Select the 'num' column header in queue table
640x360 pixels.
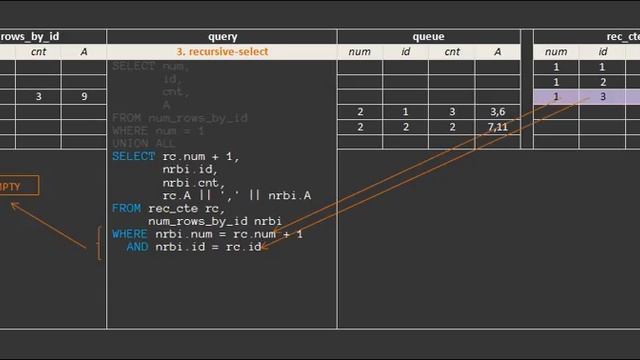[360, 52]
